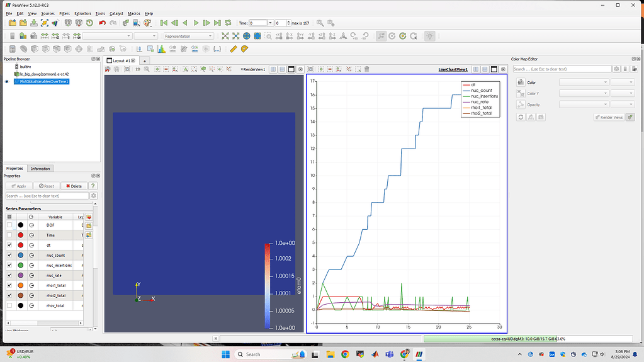Click the Undo arrow in toolbar
This screenshot has width=644, height=362.
pos(102,23)
